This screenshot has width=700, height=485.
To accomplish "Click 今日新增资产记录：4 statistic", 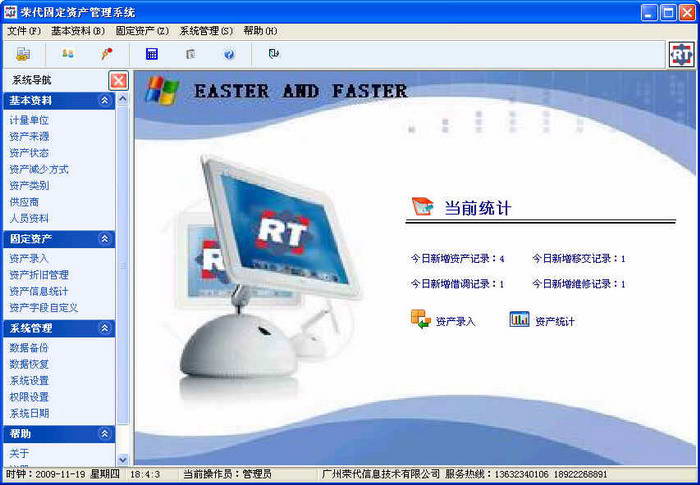I will (x=458, y=258).
